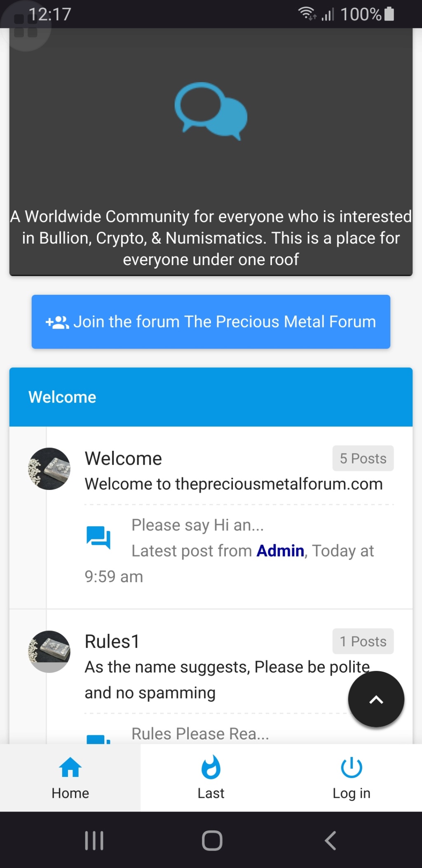Tap the Welcome forum avatar thumbnail

point(49,469)
